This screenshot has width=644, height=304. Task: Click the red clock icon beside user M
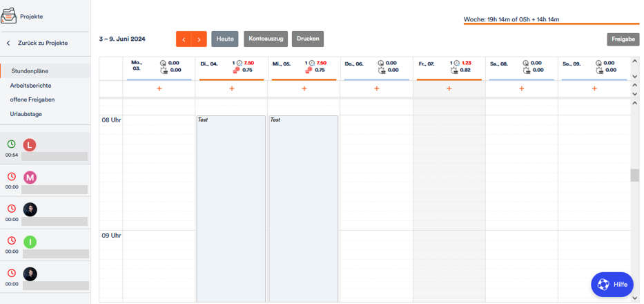[x=12, y=176]
